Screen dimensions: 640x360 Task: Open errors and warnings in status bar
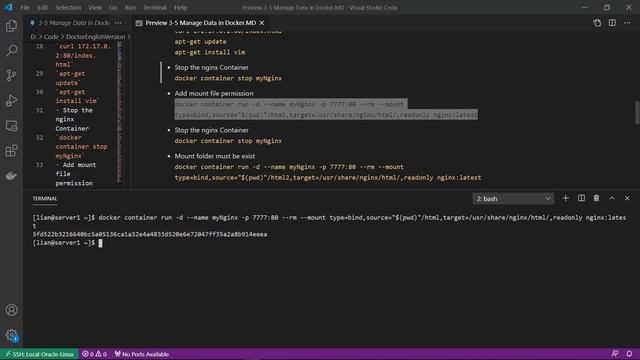click(x=94, y=354)
